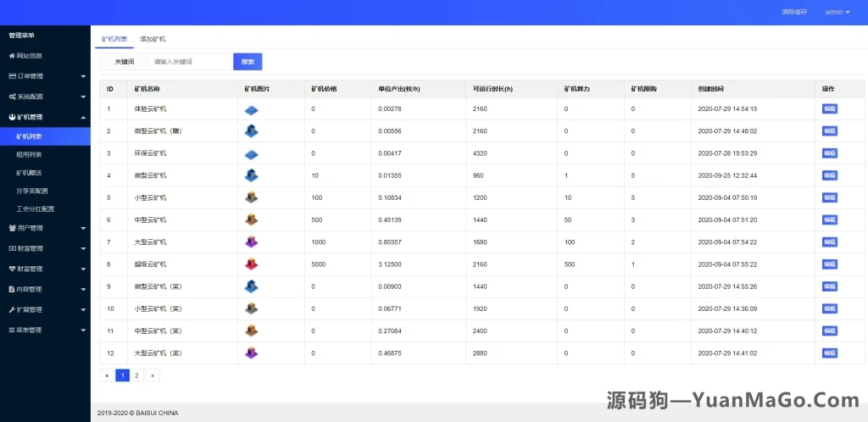
Task: Expand 菜单管理 with its arrow
Action: click(x=83, y=330)
